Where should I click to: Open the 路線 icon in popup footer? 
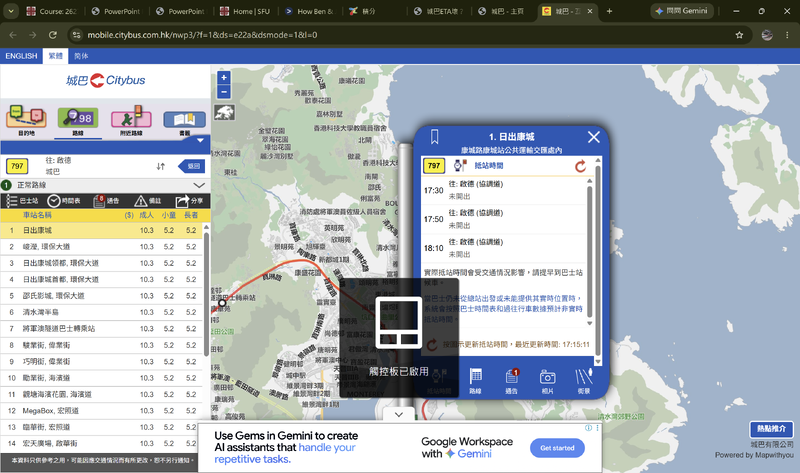tap(476, 381)
